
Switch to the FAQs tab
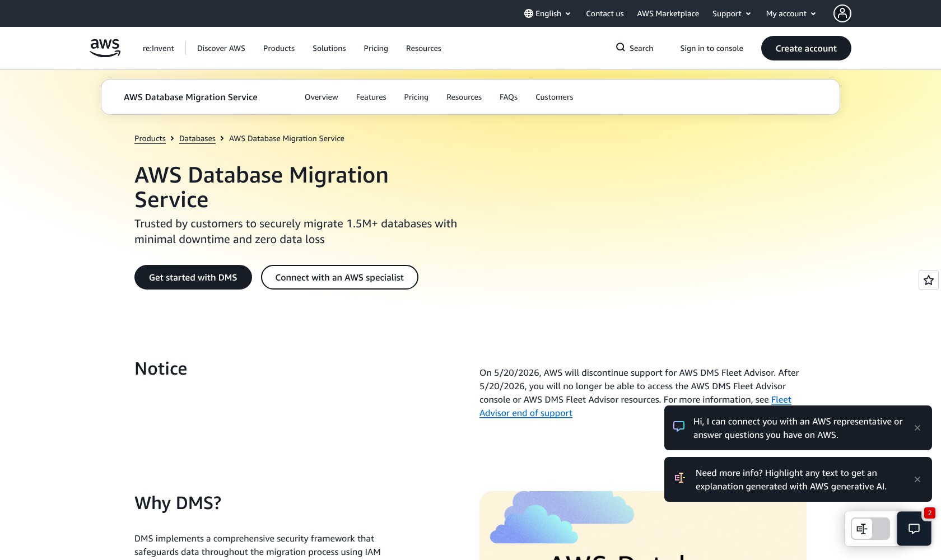(509, 97)
